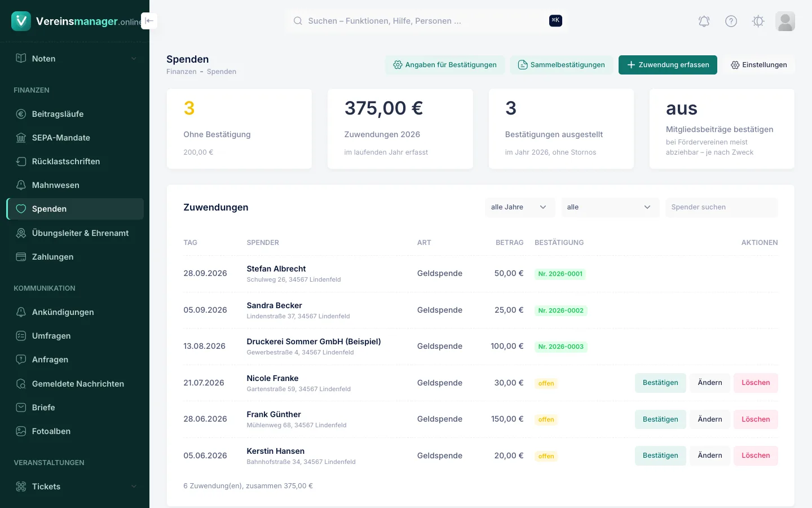This screenshot has width=812, height=508.
Task: Click the Zahlungen card icon
Action: pyautogui.click(x=21, y=257)
